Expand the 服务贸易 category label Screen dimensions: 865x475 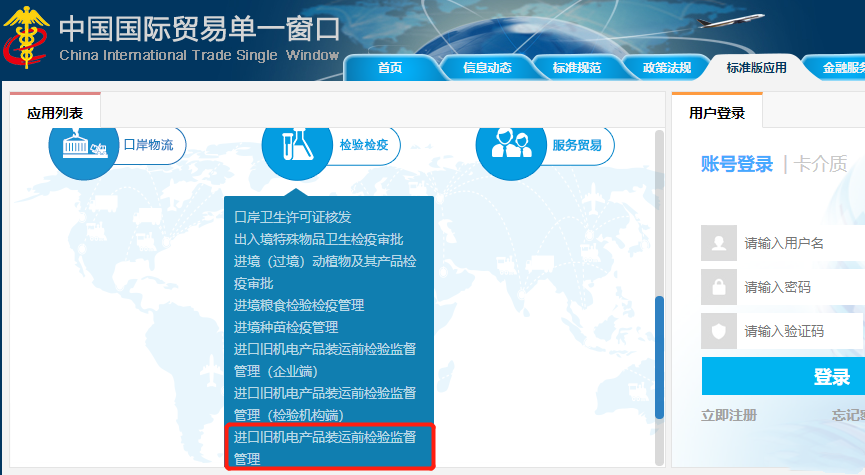577,146
